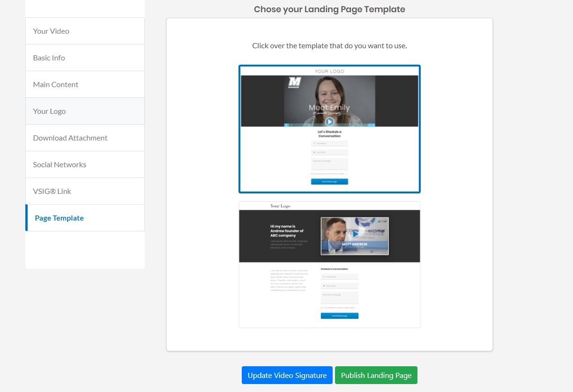Select Social Networks in the sidebar
573x392 pixels.
coord(60,164)
